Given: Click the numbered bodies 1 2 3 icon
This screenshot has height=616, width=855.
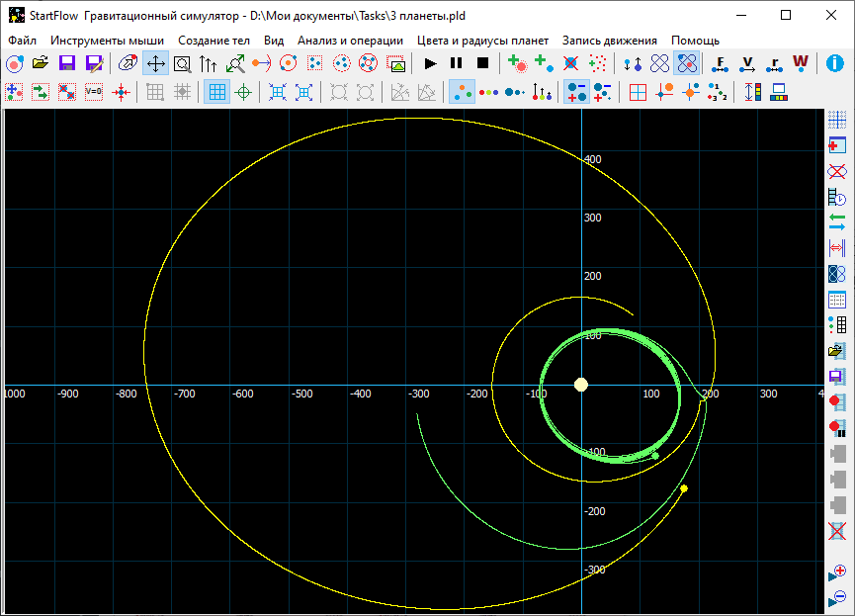Looking at the screenshot, I should coord(718,92).
